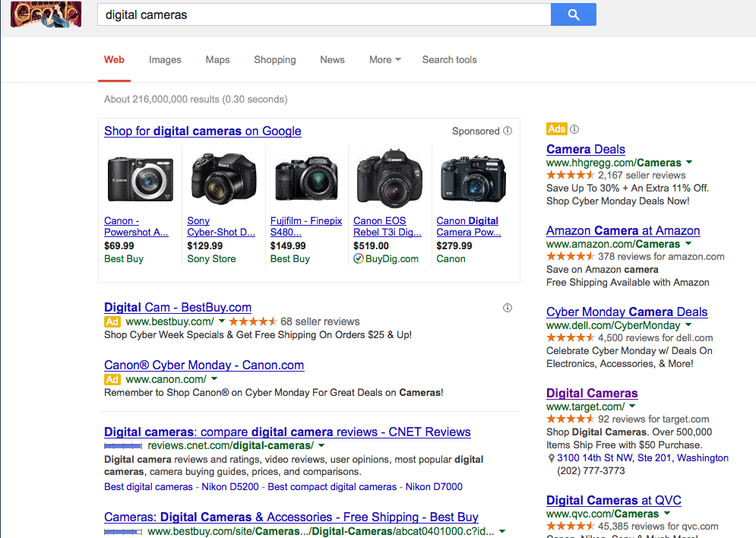Click the yellow Ads label in sidebar

click(556, 128)
